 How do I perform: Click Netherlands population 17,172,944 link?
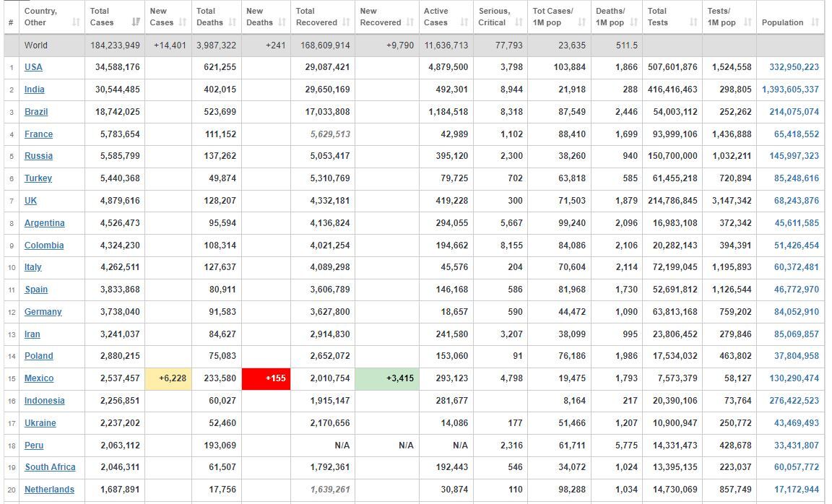797,490
